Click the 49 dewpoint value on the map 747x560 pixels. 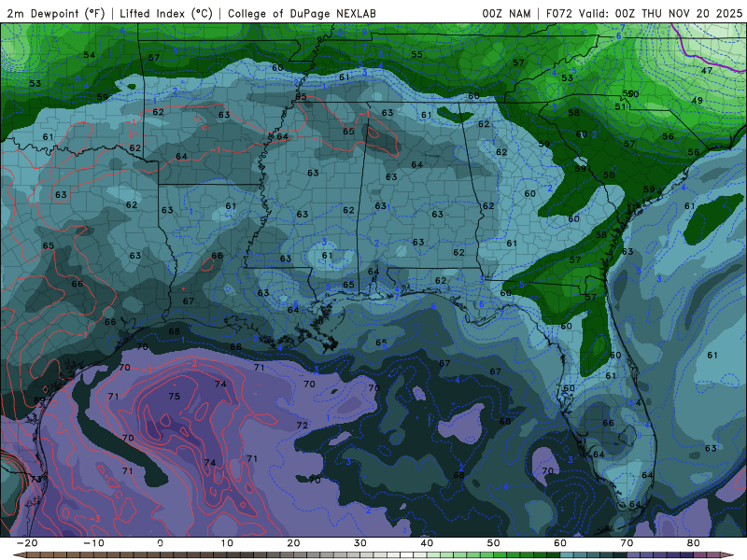[x=697, y=101]
